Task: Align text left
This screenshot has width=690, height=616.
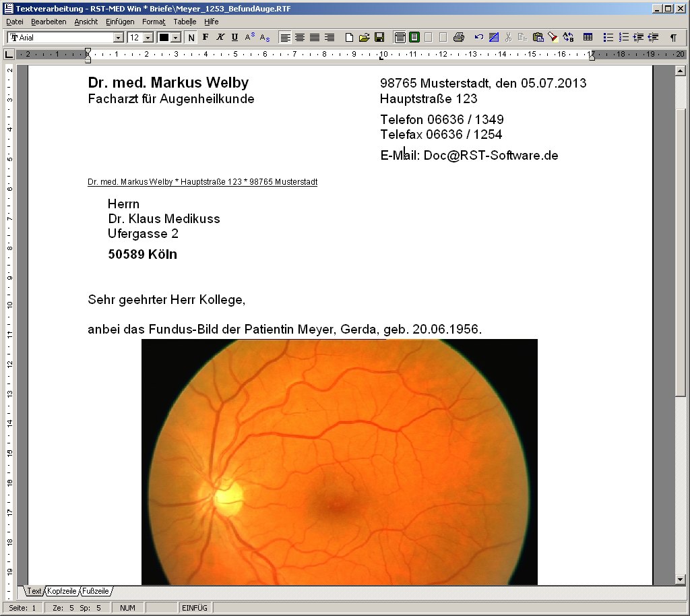Action: click(x=285, y=37)
